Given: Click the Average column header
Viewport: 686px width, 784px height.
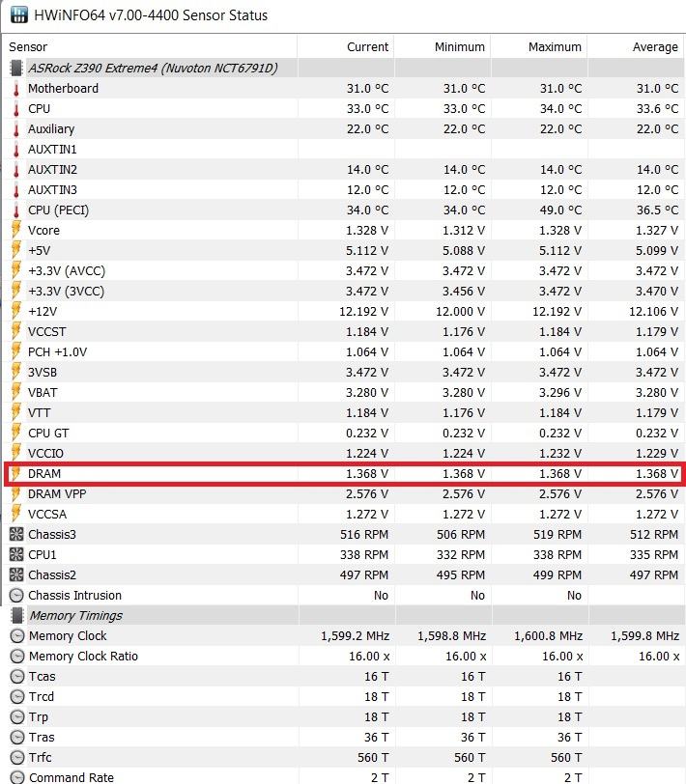Looking at the screenshot, I should point(655,47).
